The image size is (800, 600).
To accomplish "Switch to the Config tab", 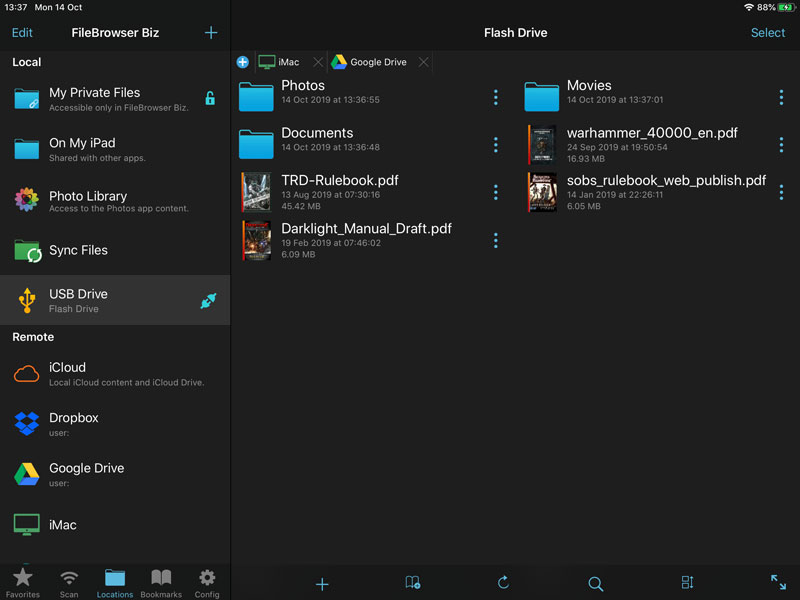I will tap(207, 583).
